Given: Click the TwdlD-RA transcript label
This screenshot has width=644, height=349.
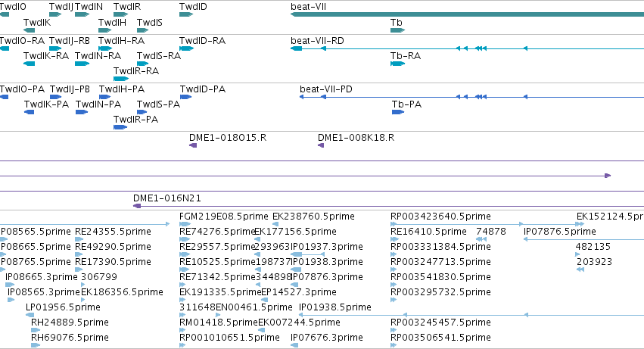Looking at the screenshot, I should click(x=203, y=41).
